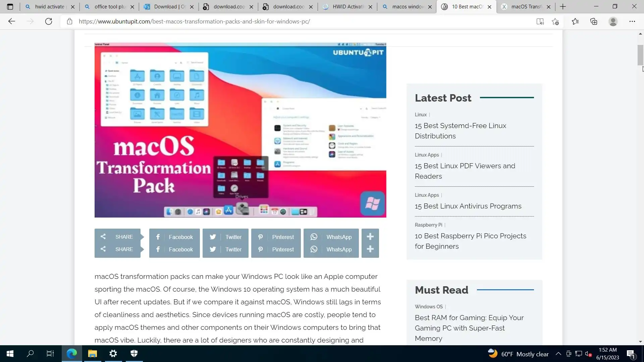Image resolution: width=644 pixels, height=362 pixels.
Task: Open a new browser tab
Action: click(x=563, y=7)
